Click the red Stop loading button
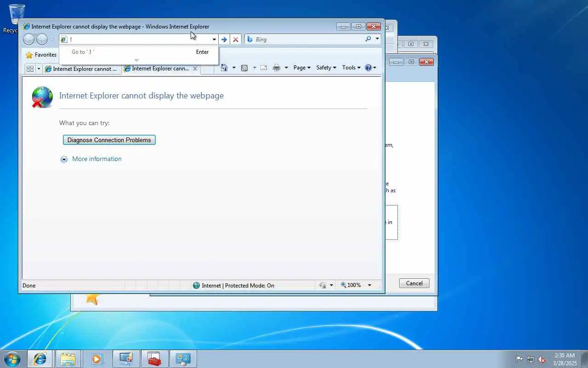Image resolution: width=588 pixels, height=368 pixels. coord(236,40)
